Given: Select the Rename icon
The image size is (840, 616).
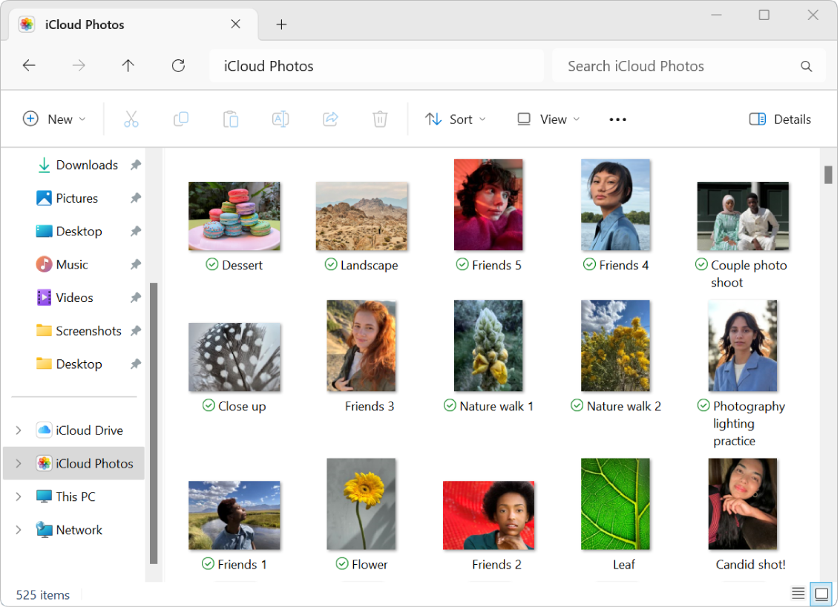Looking at the screenshot, I should pyautogui.click(x=280, y=119).
